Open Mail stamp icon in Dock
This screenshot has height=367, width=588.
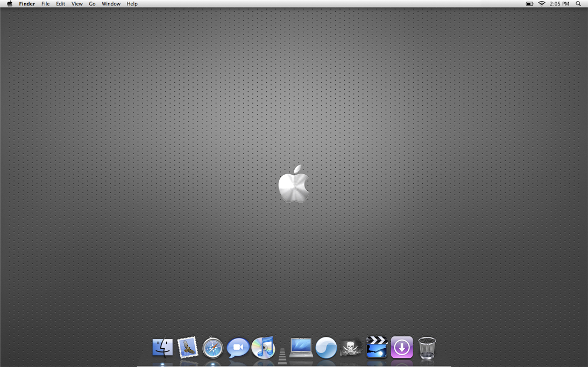[x=188, y=347]
